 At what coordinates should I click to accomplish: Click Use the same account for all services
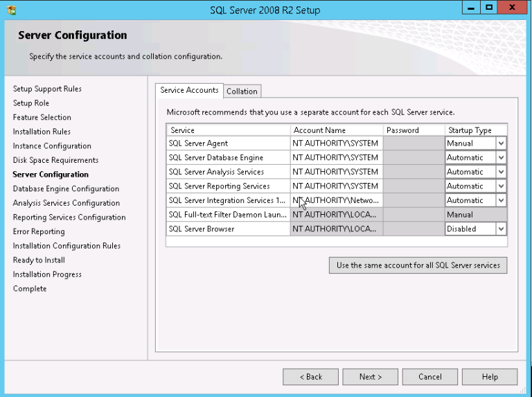pos(418,265)
